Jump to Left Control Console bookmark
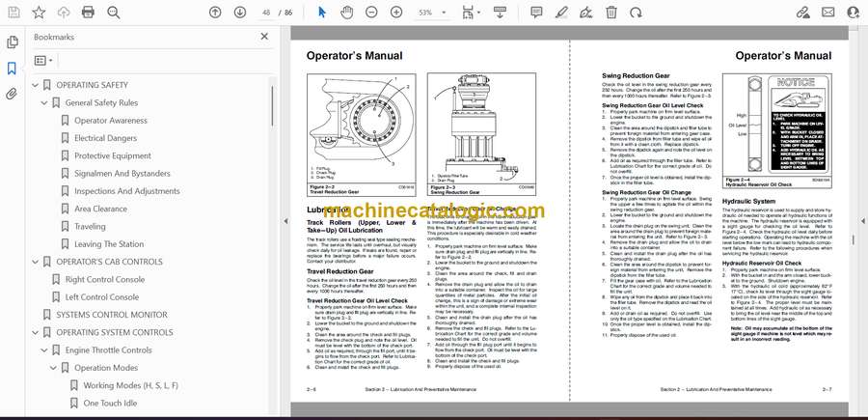Image resolution: width=868 pixels, height=420 pixels. 102,297
